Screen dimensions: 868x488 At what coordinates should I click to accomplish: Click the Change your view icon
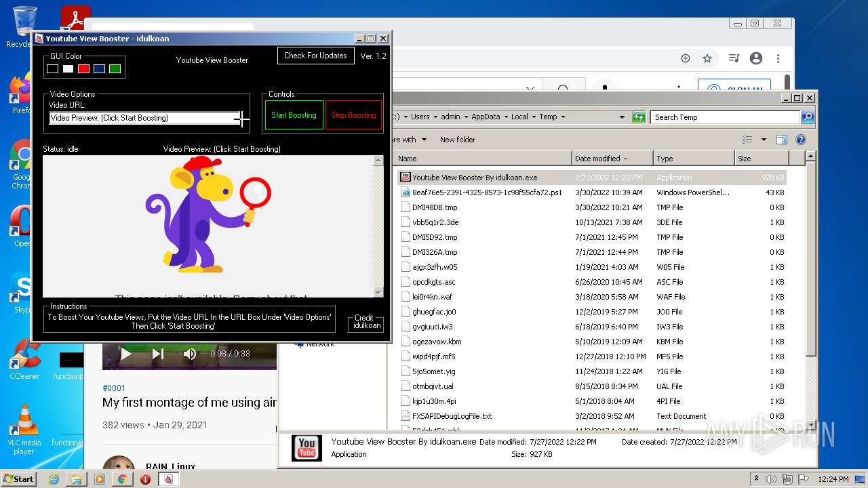pyautogui.click(x=747, y=140)
